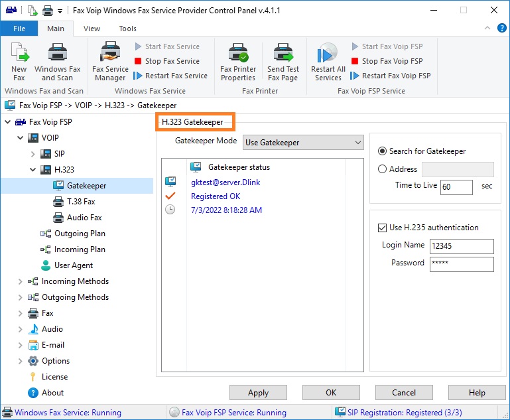Collapse the Fax Voip FSP tree node
This screenshot has height=420, width=510.
[x=8, y=122]
